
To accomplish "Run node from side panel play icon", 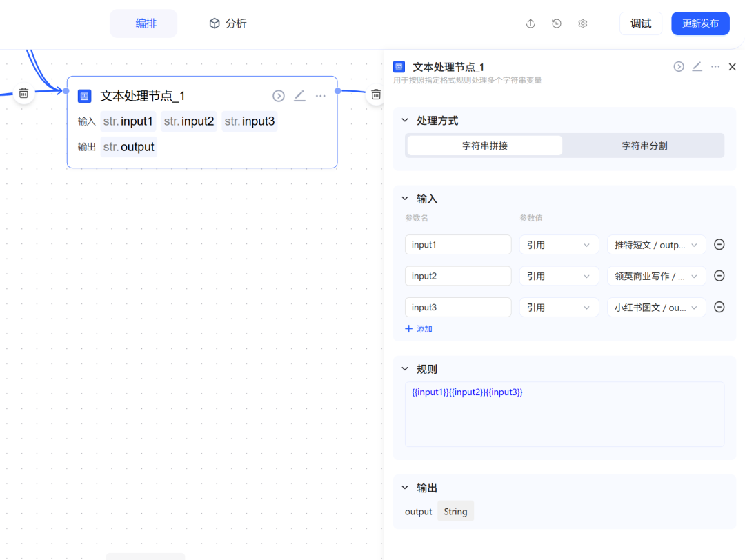I will click(679, 67).
